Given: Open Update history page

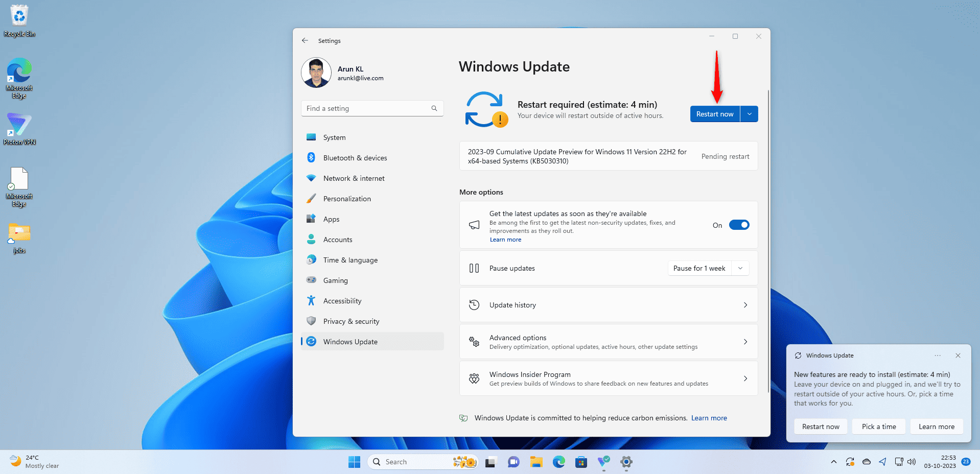Looking at the screenshot, I should pos(608,305).
